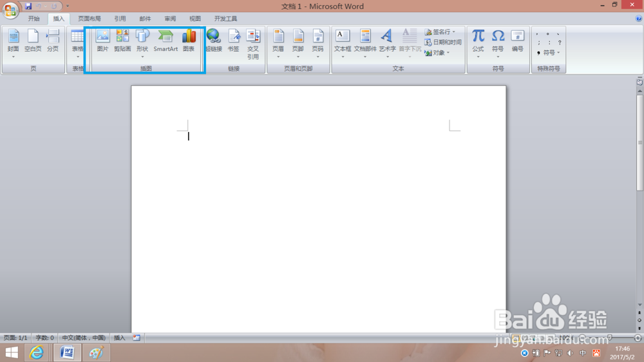
Task: Toggle the 插入 overtype mode indicator
Action: pos(120,338)
